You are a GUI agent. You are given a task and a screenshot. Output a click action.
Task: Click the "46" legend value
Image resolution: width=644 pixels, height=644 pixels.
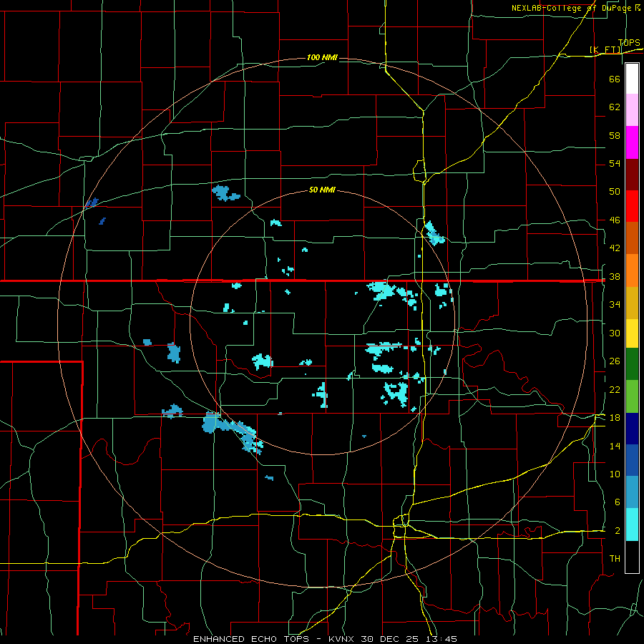(615, 220)
